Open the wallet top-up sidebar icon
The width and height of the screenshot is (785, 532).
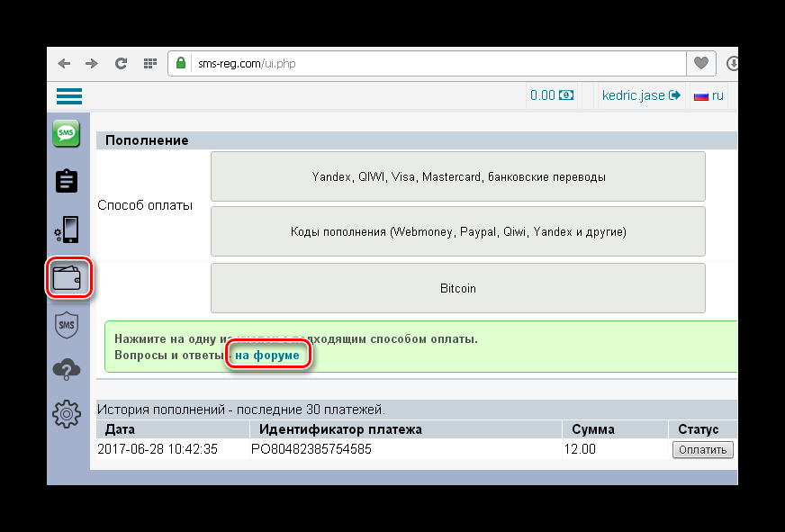click(67, 277)
